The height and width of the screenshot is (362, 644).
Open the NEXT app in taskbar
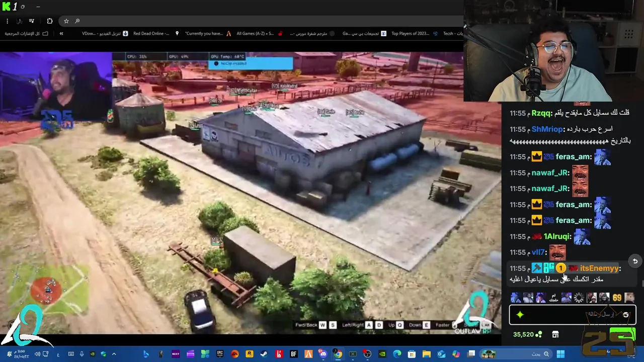(176, 354)
